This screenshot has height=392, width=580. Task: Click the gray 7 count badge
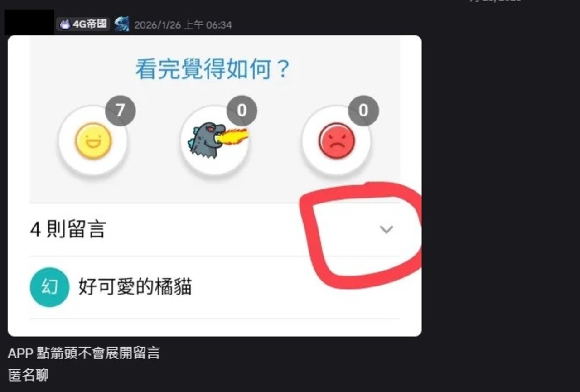click(121, 111)
